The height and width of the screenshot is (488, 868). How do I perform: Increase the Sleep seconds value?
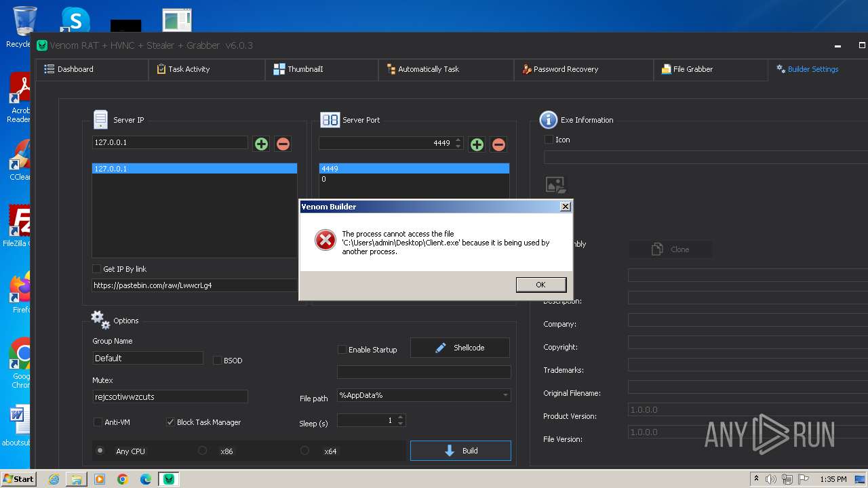401,418
